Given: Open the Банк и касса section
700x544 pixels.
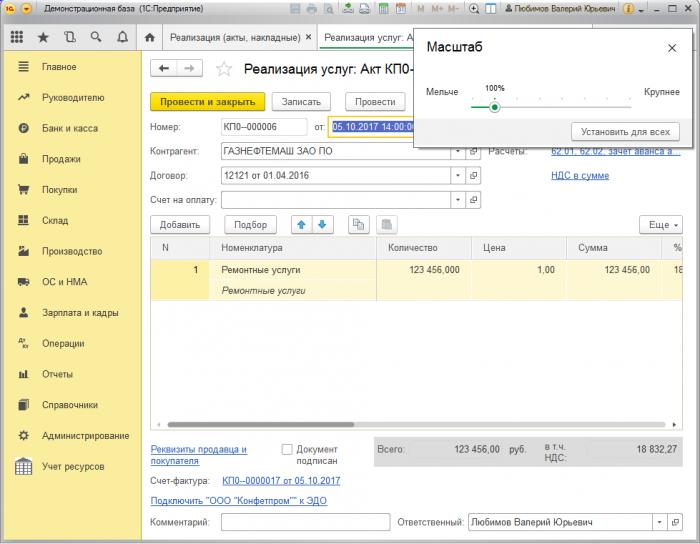Looking at the screenshot, I should pyautogui.click(x=72, y=128).
